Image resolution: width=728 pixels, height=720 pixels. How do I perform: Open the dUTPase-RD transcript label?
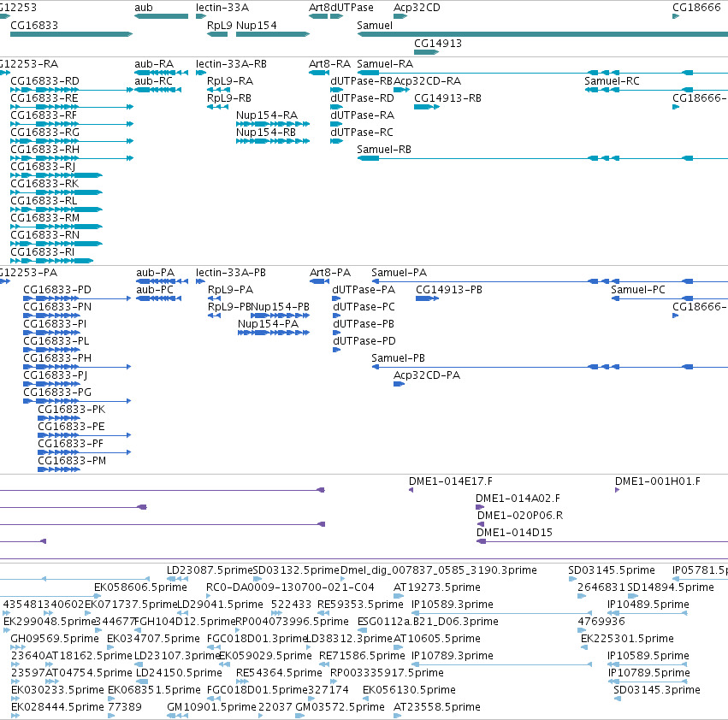tap(362, 98)
